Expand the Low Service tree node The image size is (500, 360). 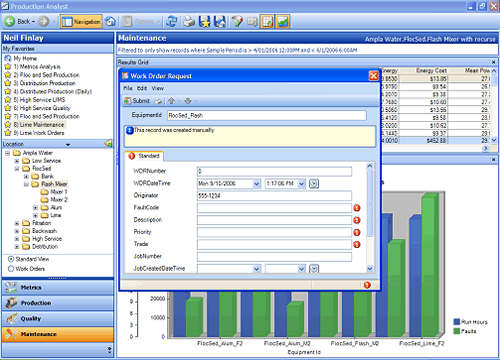pyautogui.click(x=17, y=161)
